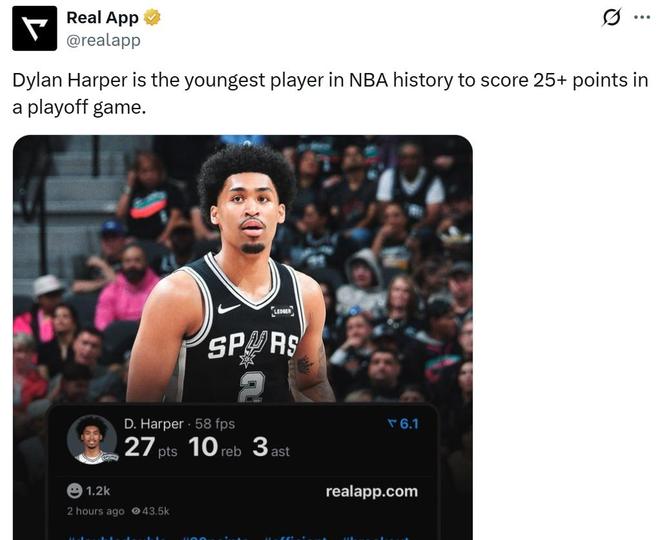Click the Real App profile avatar

[34, 28]
